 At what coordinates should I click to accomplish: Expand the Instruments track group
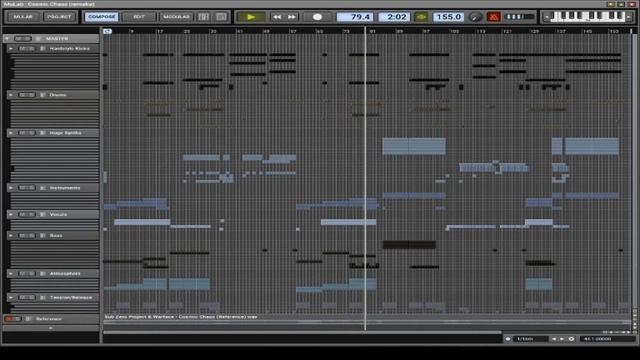(11, 188)
